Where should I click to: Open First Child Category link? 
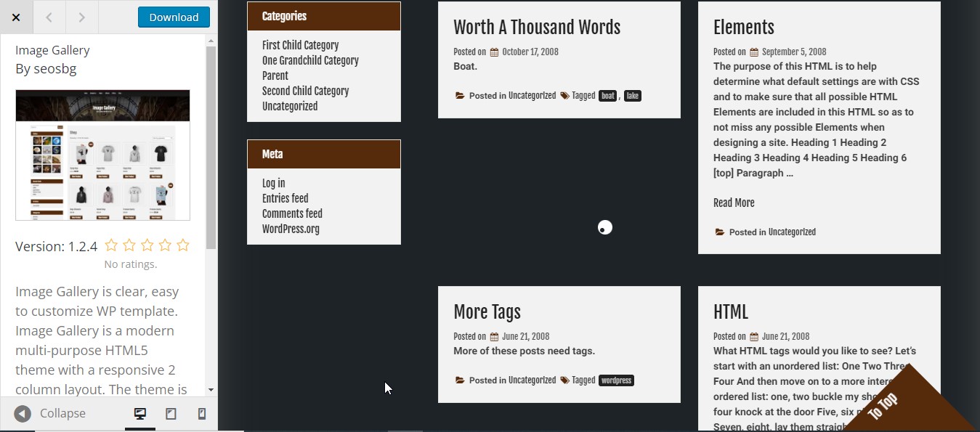[x=300, y=45]
